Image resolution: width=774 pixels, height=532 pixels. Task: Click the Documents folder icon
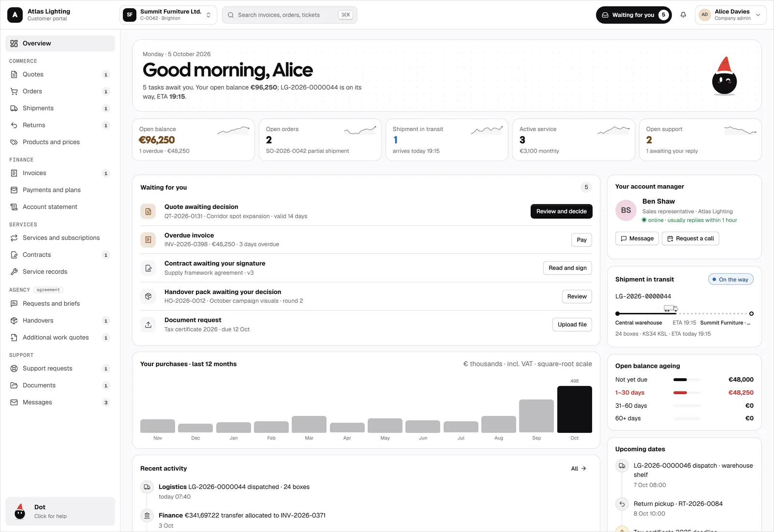coord(14,385)
